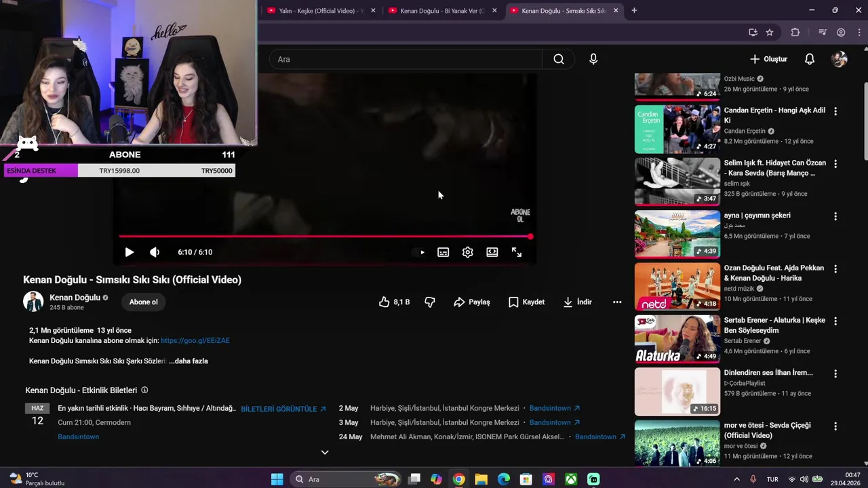This screenshot has height=488, width=868.
Task: Open options for Candan Erçetin video
Action: click(x=835, y=111)
